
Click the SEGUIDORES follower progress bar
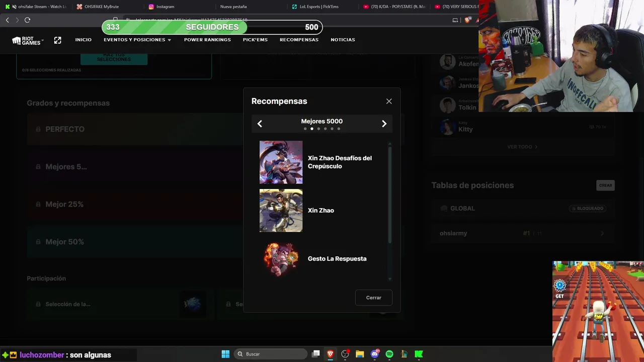[x=212, y=27]
